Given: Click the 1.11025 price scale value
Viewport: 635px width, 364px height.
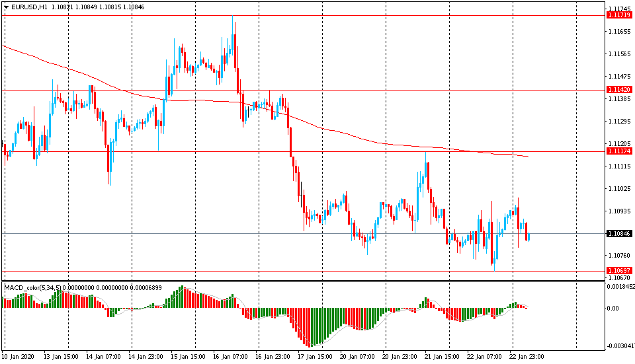Looking at the screenshot, I should [x=620, y=188].
